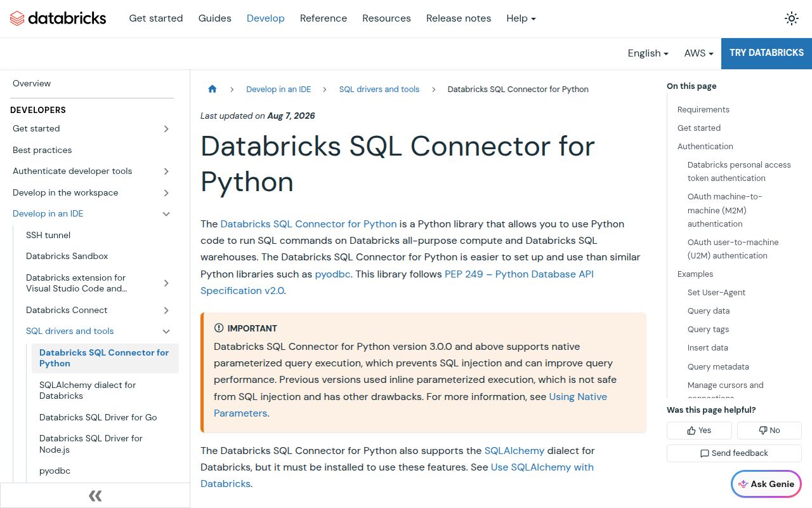Open the pyodbc sidebar page
The width and height of the screenshot is (812, 508).
[x=55, y=471]
